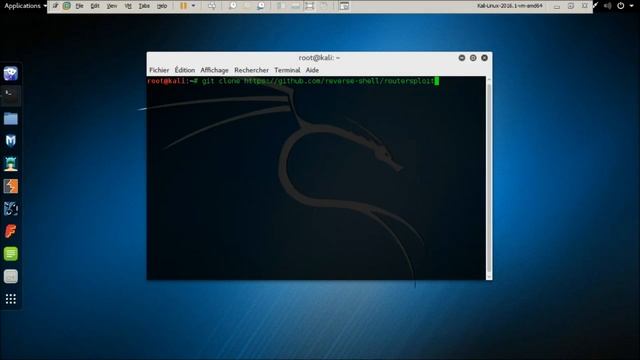This screenshot has height=360, width=640.
Task: Click the terminal vertical scrollbar
Action: pyautogui.click(x=489, y=178)
